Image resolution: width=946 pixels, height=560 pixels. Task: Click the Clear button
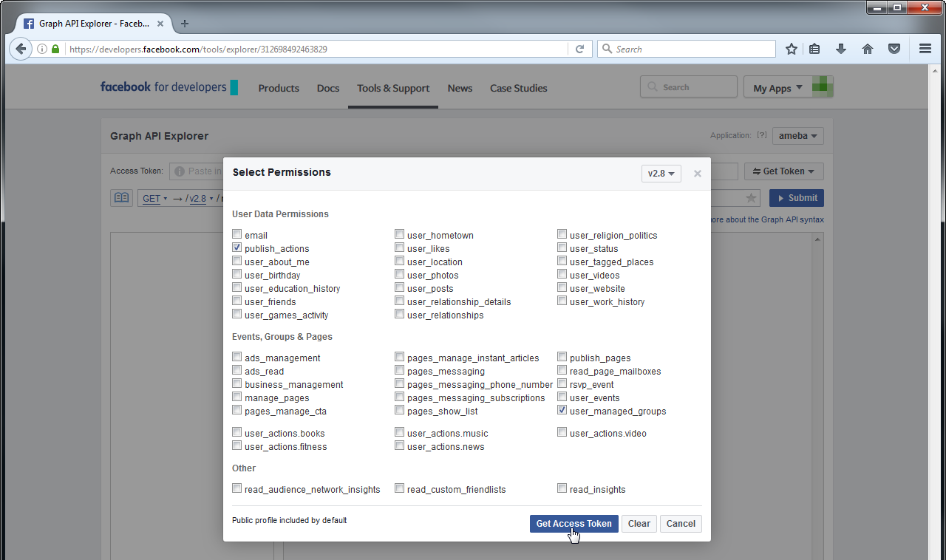[639, 524]
